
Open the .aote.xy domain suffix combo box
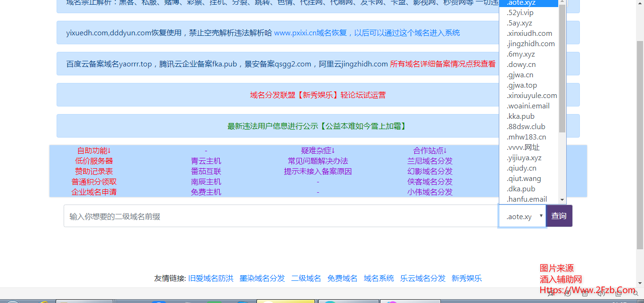click(522, 216)
